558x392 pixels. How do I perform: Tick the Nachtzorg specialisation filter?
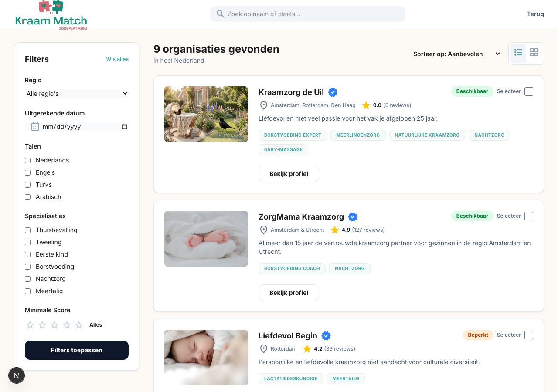coord(28,279)
